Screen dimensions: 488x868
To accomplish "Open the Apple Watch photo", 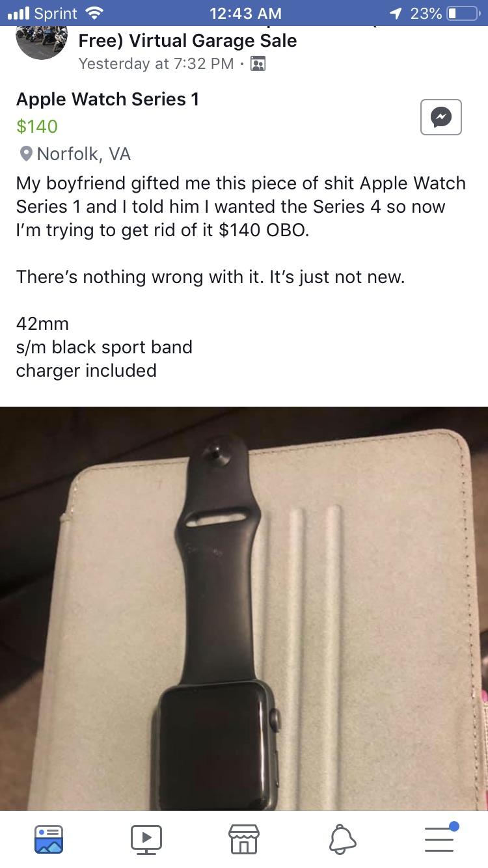I will 244,608.
